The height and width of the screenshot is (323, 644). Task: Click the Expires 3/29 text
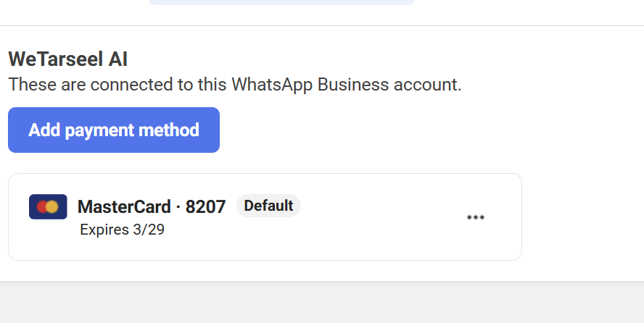122,230
